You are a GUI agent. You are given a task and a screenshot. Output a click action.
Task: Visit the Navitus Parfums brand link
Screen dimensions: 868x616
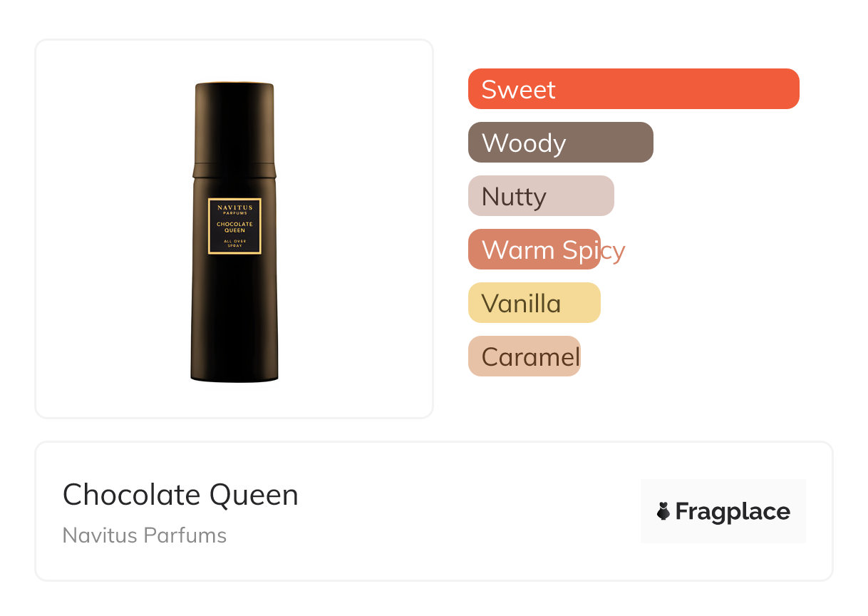[145, 535]
